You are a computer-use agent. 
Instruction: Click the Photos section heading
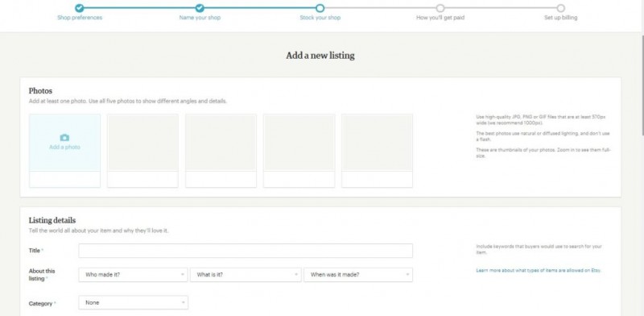(x=40, y=91)
